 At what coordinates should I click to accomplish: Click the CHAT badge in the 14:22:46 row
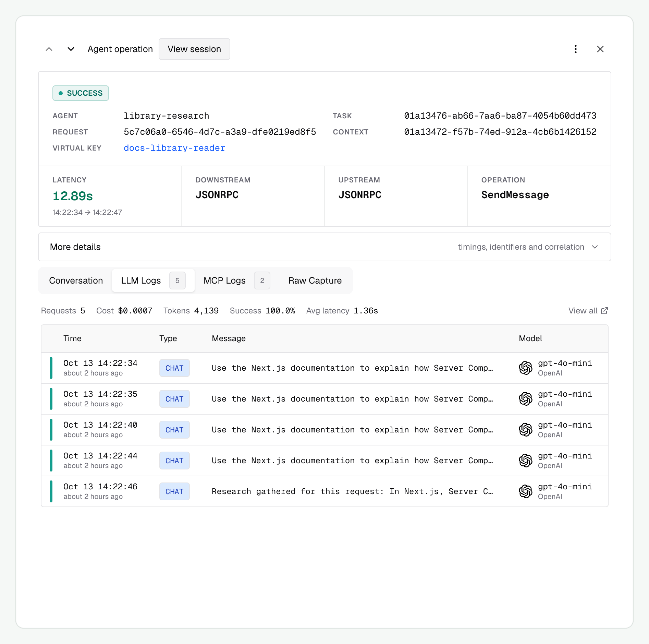click(x=174, y=491)
